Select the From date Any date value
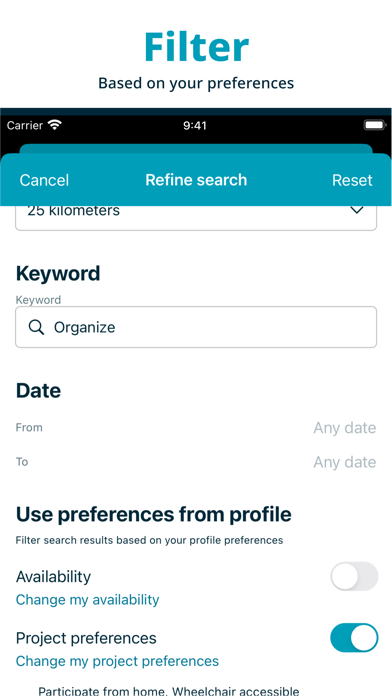Image resolution: width=392 pixels, height=696 pixels. tap(344, 428)
